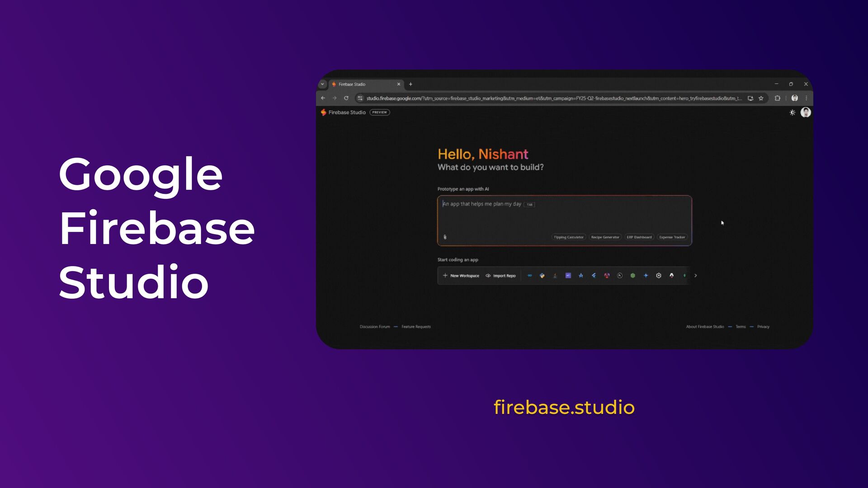This screenshot has width=868, height=488.
Task: Select the blue Gemini sparkle template icon
Action: tap(646, 275)
